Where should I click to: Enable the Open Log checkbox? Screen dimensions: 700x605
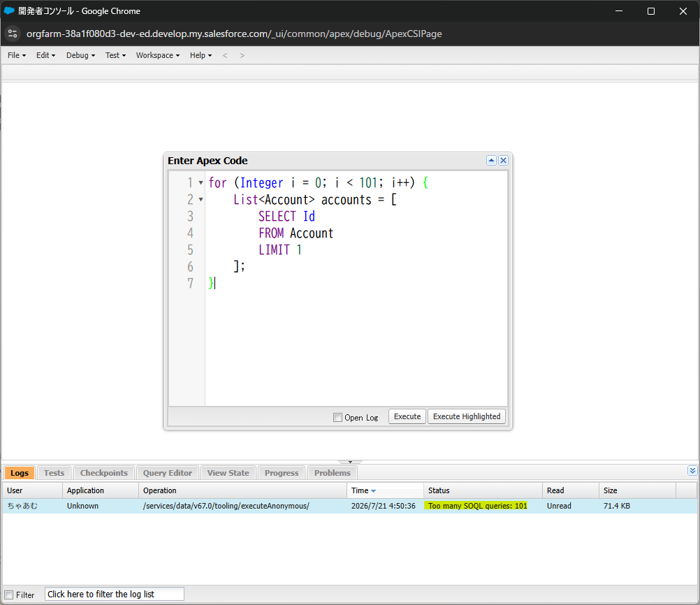coord(337,418)
